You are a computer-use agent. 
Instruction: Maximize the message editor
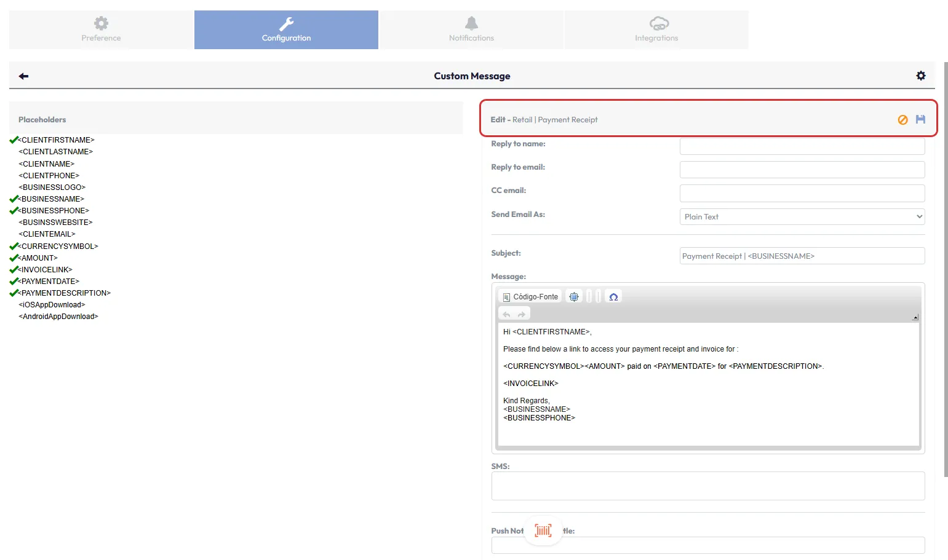[574, 297]
